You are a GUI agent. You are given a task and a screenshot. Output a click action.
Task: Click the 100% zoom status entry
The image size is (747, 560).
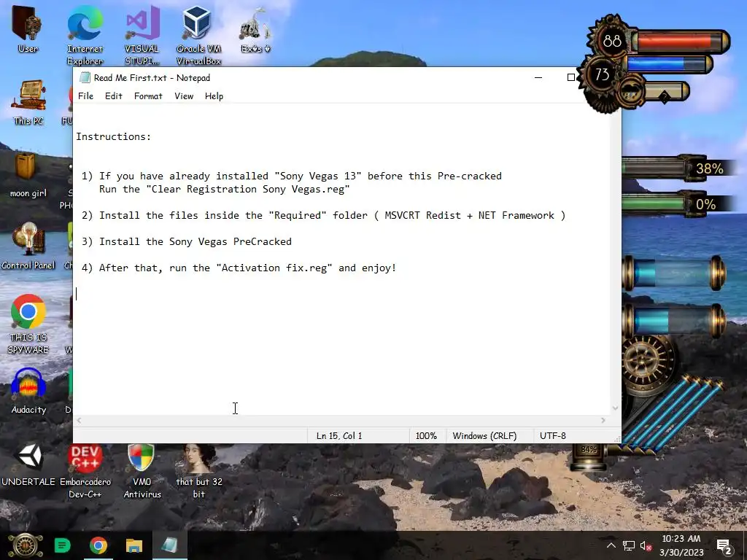[426, 436]
